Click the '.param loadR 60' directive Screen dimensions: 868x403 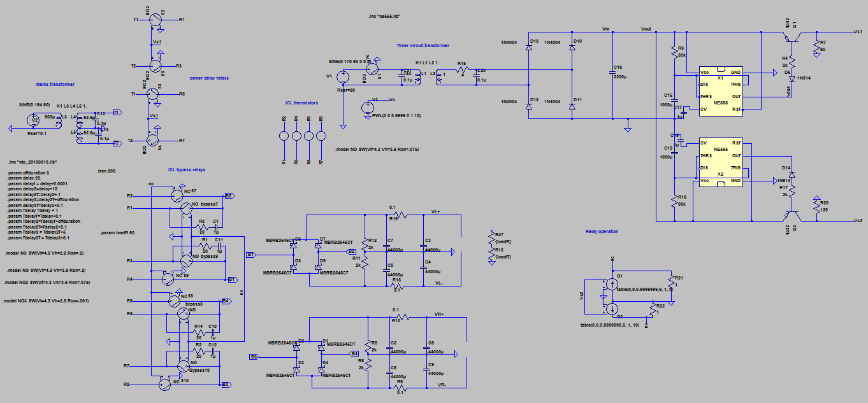(x=118, y=233)
